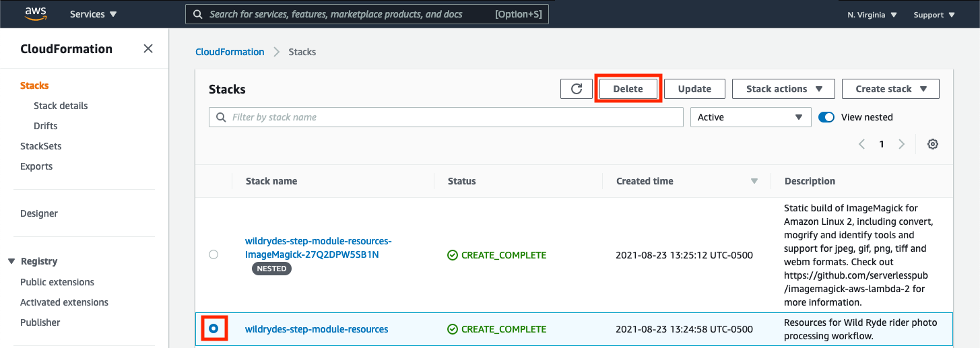980x348 pixels.
Task: Click the NESTED badge
Action: tap(272, 269)
